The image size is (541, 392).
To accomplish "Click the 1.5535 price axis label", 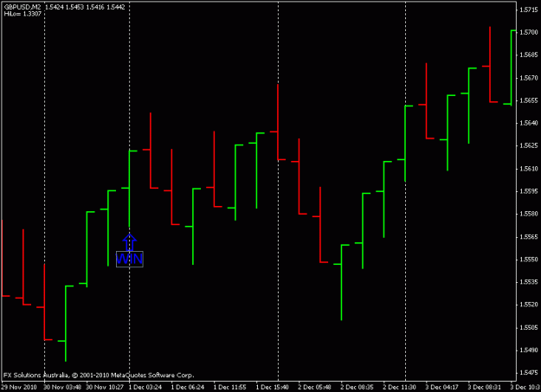I will [529, 282].
